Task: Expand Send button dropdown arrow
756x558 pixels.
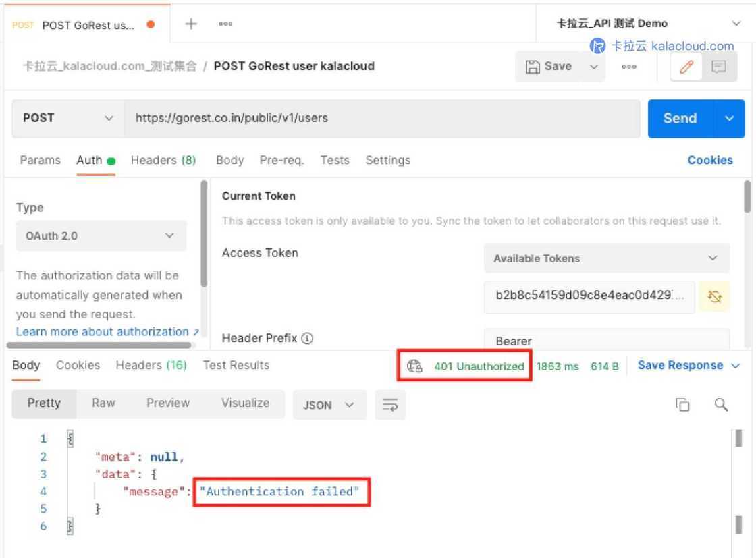Action: 729,119
